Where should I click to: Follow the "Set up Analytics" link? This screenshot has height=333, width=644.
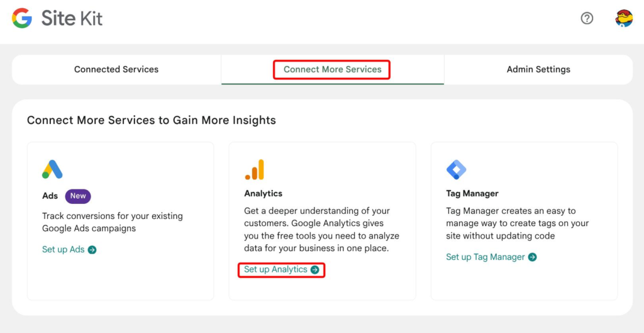275,270
